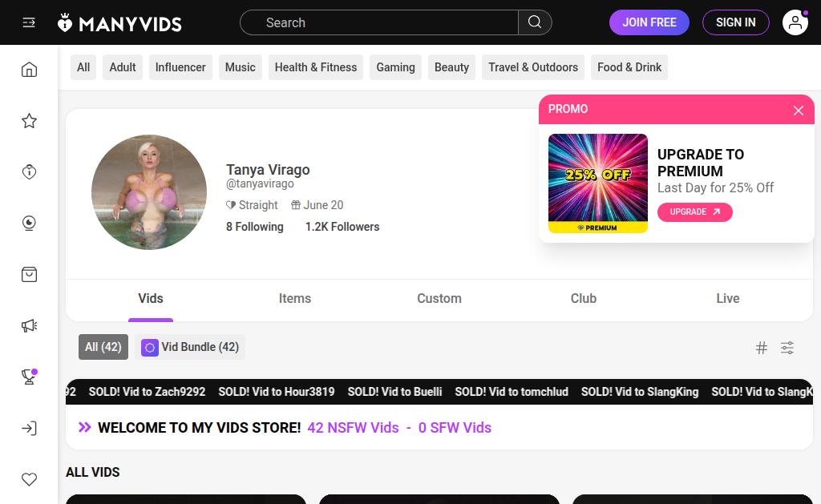Image resolution: width=821 pixels, height=504 pixels.
Task: Close the PROMO popup
Action: pyautogui.click(x=798, y=111)
